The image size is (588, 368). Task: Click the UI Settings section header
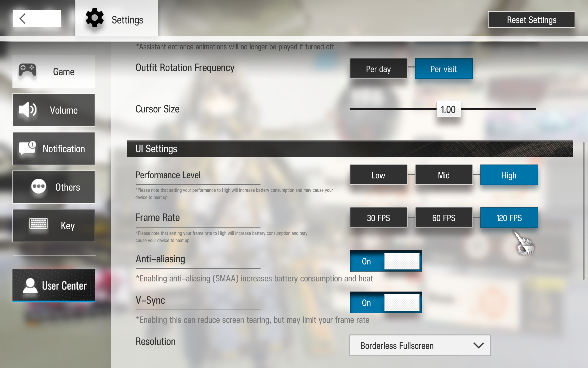(350, 149)
